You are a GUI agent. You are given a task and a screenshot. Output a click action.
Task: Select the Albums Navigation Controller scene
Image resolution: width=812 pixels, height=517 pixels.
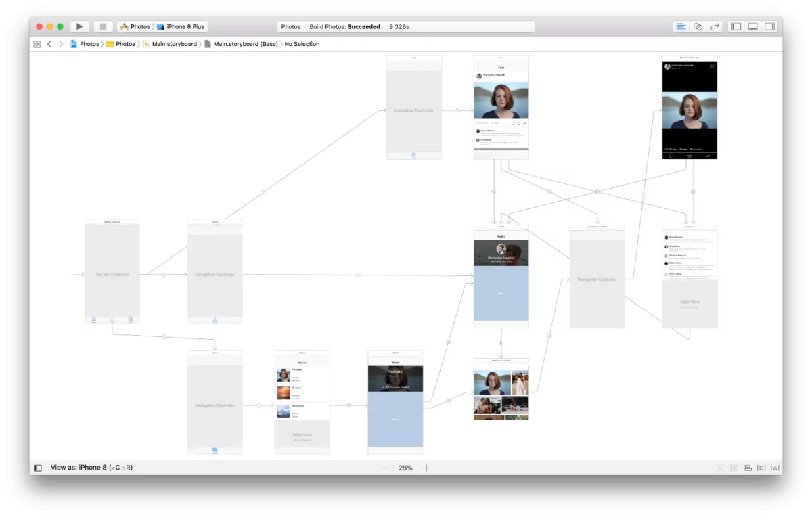[x=215, y=403]
